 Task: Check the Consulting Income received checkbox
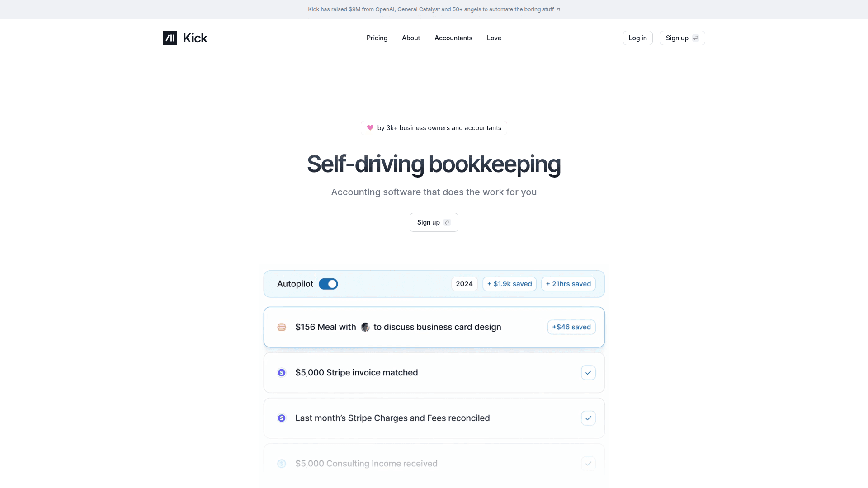pyautogui.click(x=588, y=464)
